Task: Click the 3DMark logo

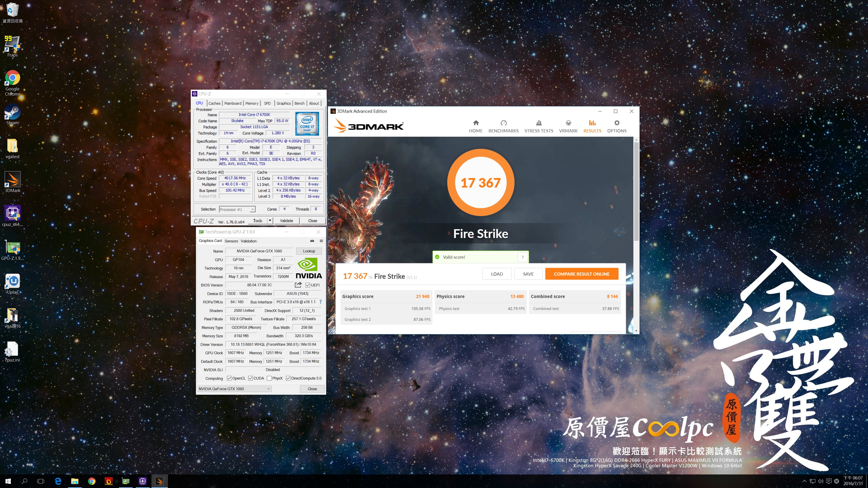Action: coord(368,126)
